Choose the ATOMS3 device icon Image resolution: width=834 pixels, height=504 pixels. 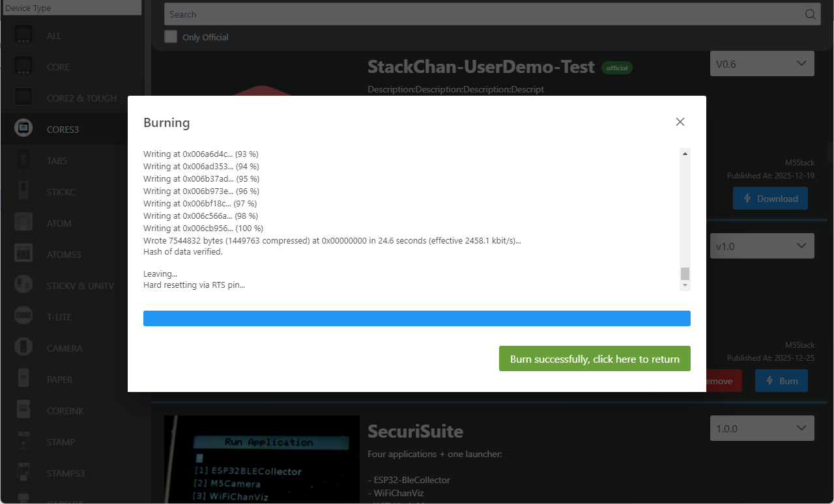pyautogui.click(x=23, y=254)
